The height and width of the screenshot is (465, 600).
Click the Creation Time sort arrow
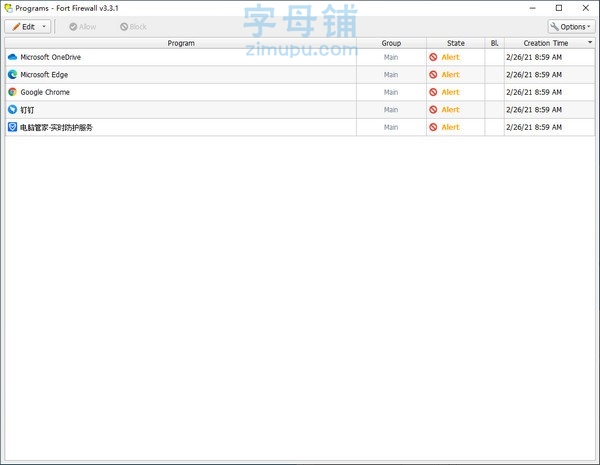point(590,42)
